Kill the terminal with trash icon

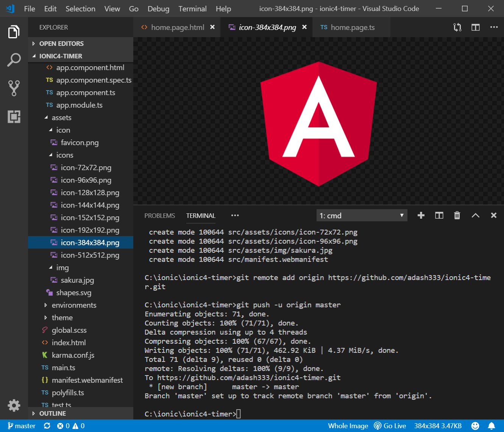457,216
